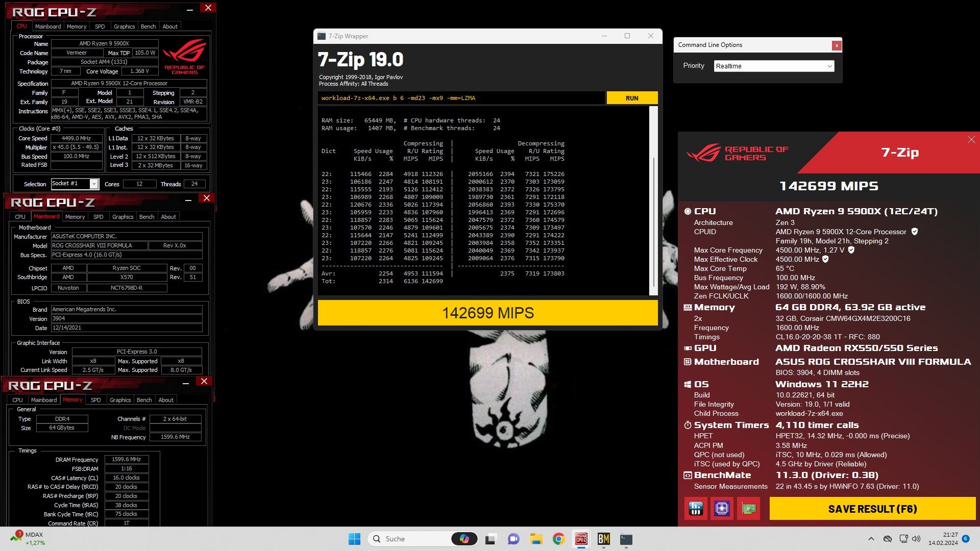Click CPUID verified shield icon in BenchMate
Image resolution: width=980 pixels, height=551 pixels.
click(x=915, y=232)
